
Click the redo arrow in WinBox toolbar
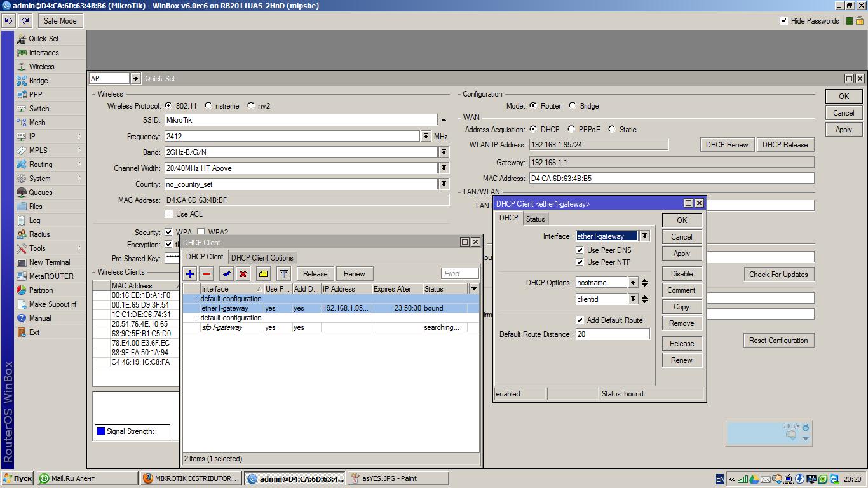coord(25,21)
